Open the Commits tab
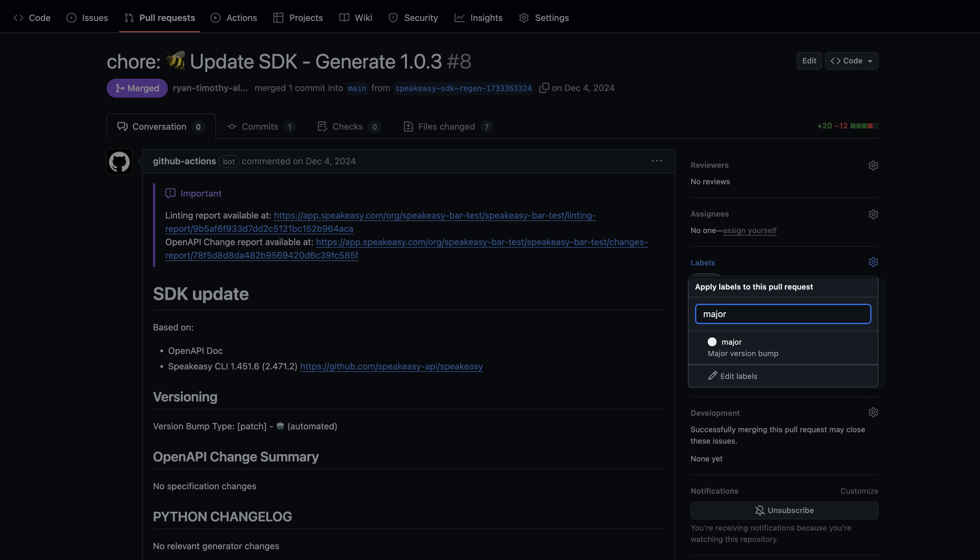 tap(260, 127)
